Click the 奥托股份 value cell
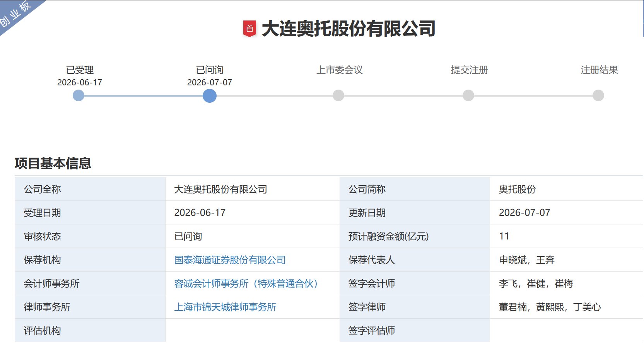Screen dimensions: 644x343 point(566,189)
